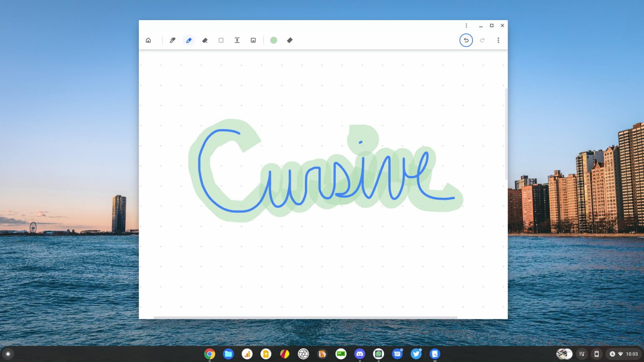Viewport: 644px width, 362px height.
Task: Open the stroke thickness diamond selector
Action: point(290,40)
